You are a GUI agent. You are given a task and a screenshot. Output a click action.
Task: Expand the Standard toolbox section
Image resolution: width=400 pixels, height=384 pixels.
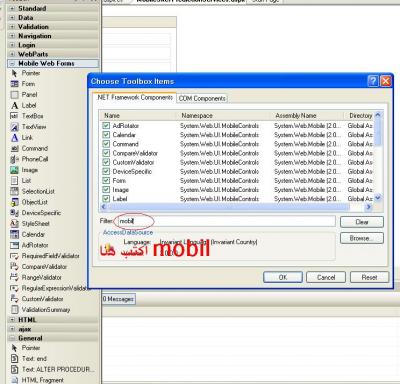click(x=12, y=9)
